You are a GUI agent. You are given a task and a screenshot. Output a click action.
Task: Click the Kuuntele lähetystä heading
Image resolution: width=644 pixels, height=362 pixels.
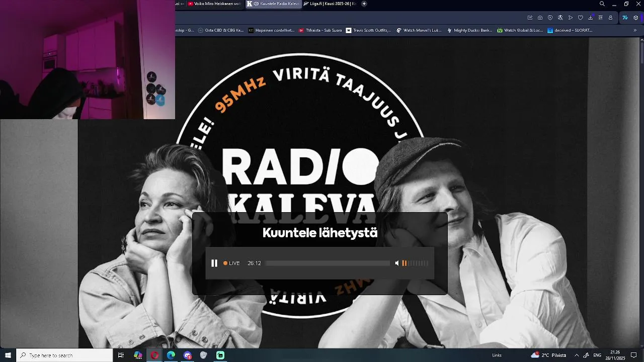click(x=320, y=233)
